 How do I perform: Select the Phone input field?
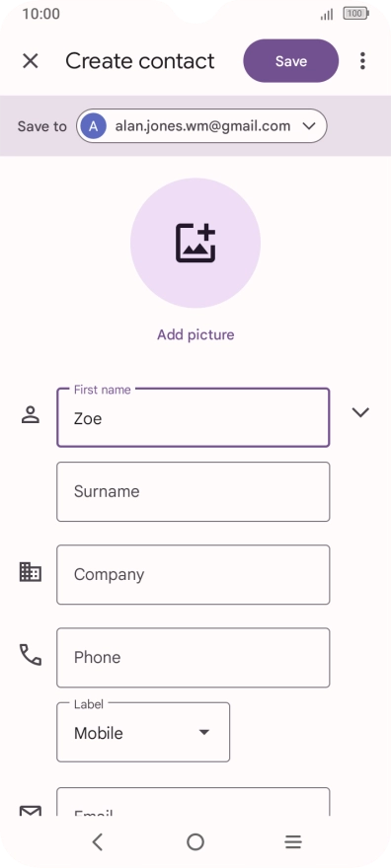(x=194, y=658)
